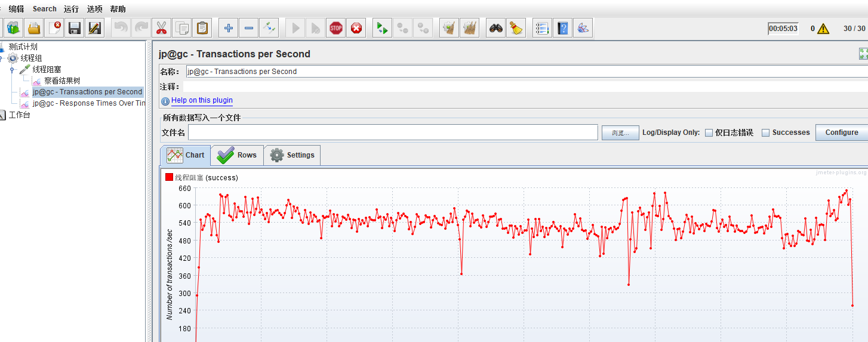Select the 线程组 tree node
The height and width of the screenshot is (342, 868).
point(31,58)
